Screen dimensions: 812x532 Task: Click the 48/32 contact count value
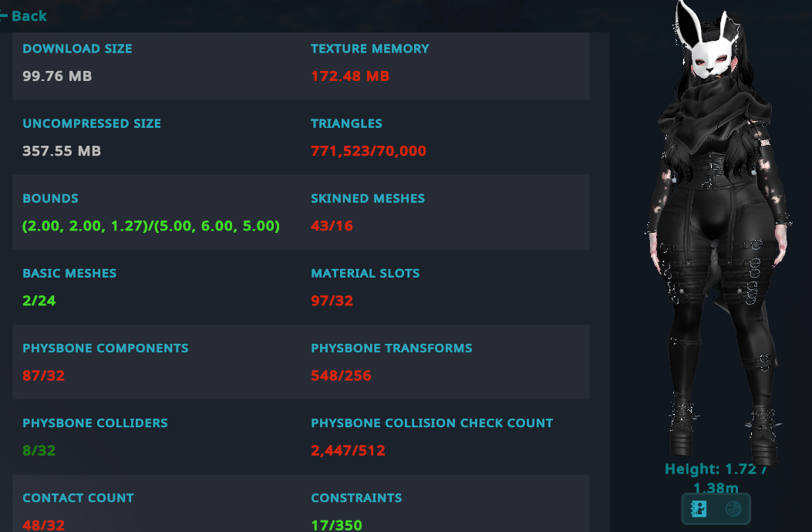[43, 525]
